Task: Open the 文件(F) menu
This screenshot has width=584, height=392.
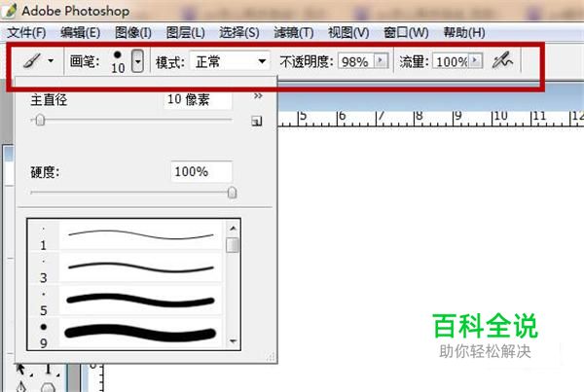Action: coord(26,33)
